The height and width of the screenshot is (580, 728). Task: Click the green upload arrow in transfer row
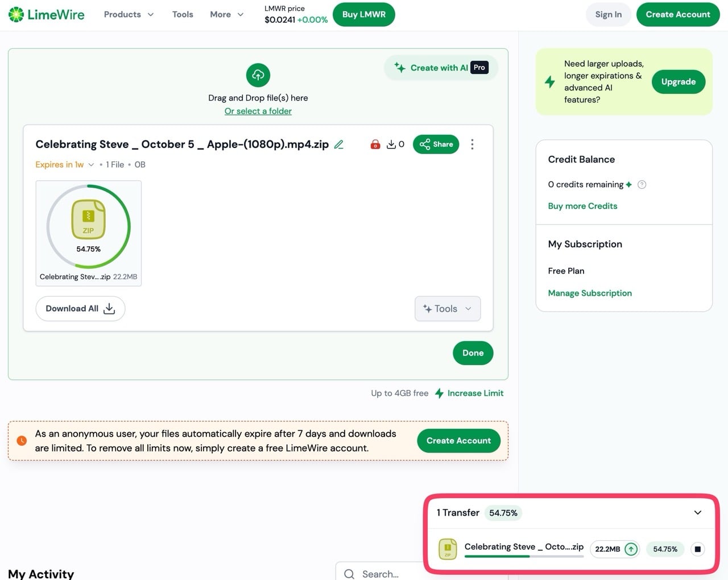click(x=631, y=549)
